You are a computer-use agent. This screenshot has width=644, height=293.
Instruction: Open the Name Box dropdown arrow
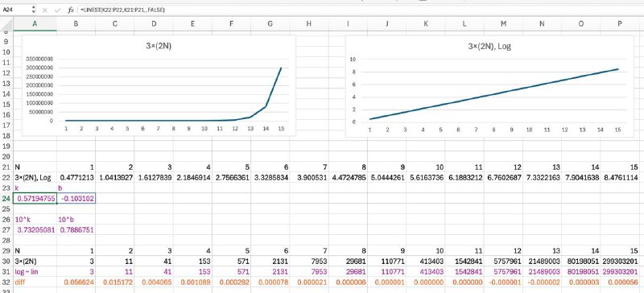pos(33,10)
